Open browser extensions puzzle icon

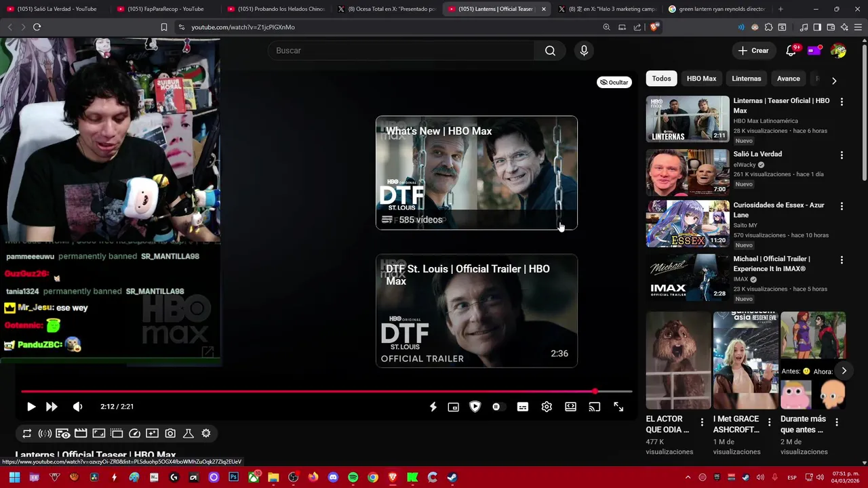[768, 27]
